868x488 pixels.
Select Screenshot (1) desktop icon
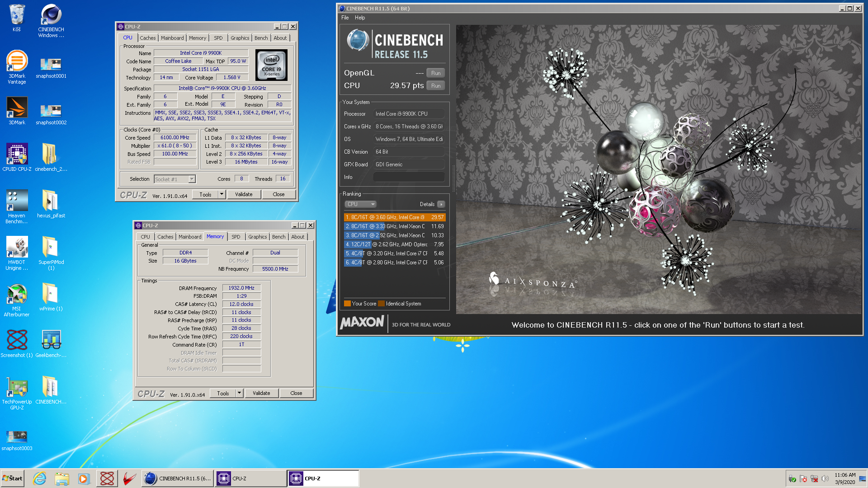pyautogui.click(x=17, y=343)
